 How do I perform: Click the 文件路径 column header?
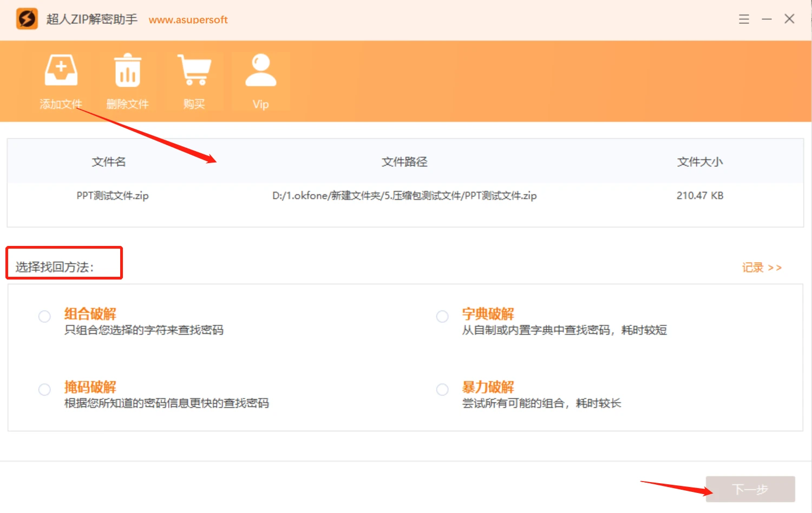[404, 161]
